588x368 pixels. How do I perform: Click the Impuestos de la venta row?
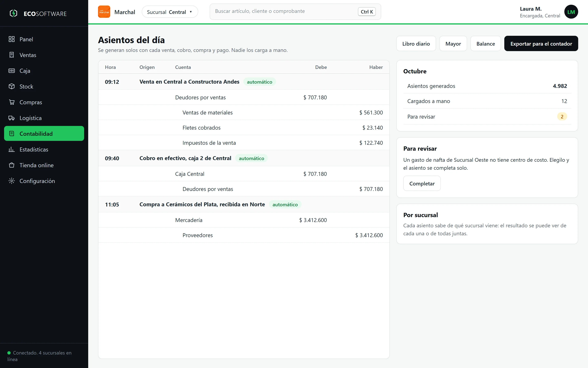point(244,143)
